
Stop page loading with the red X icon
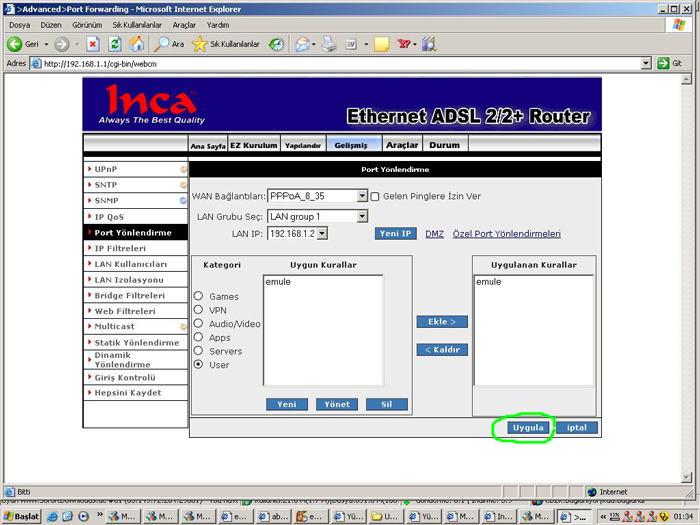tap(92, 44)
